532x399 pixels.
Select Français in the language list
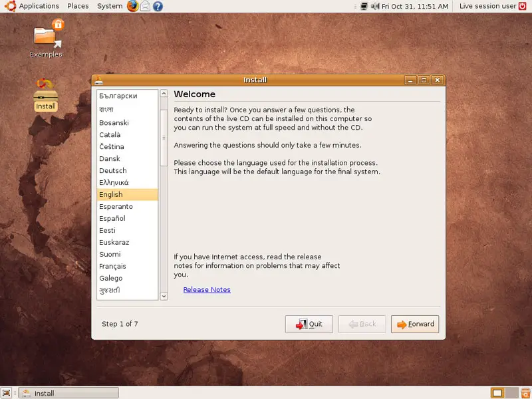[x=128, y=267]
